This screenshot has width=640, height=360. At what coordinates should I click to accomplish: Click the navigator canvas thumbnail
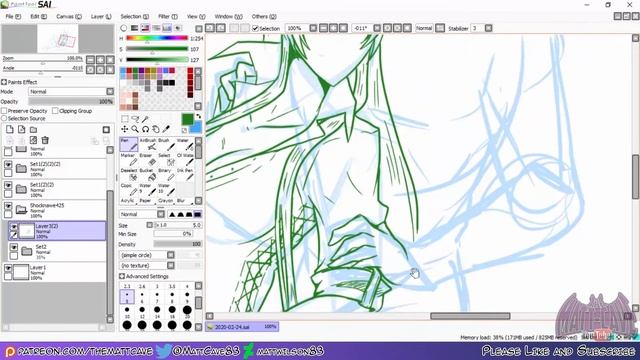pos(58,38)
